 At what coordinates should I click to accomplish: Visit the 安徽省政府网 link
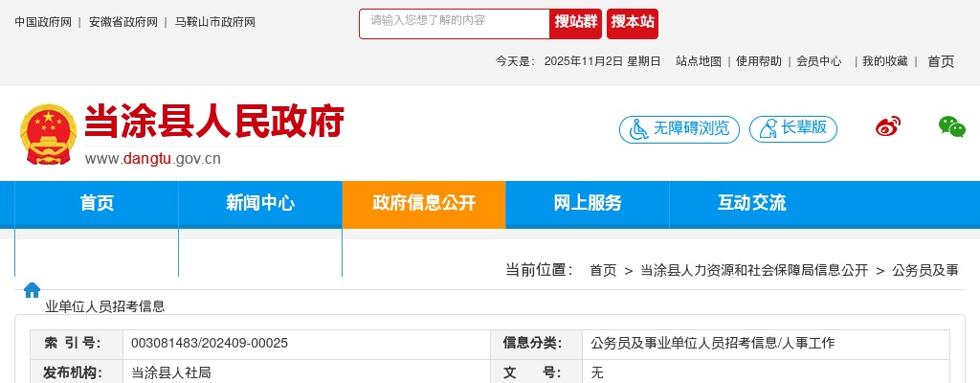[x=123, y=23]
